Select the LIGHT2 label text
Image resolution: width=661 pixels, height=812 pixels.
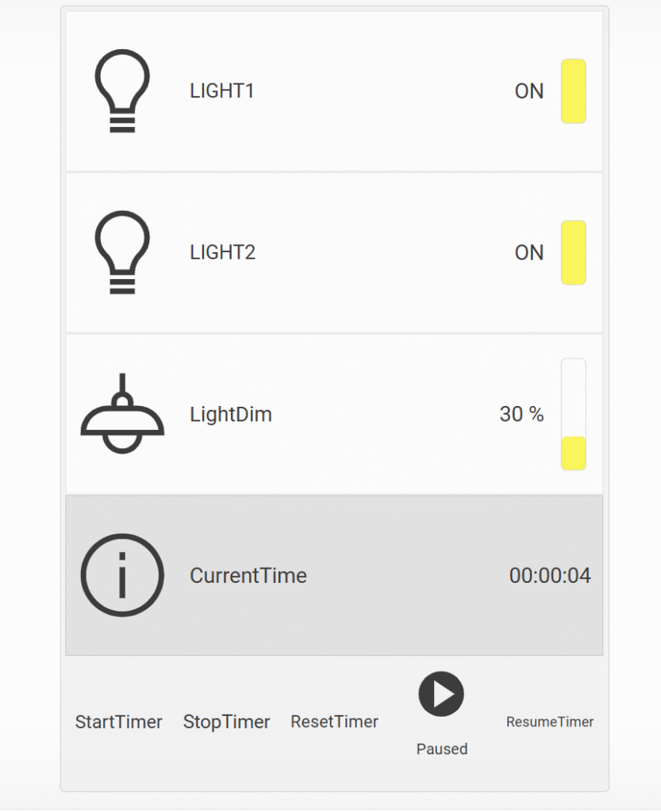(x=222, y=253)
